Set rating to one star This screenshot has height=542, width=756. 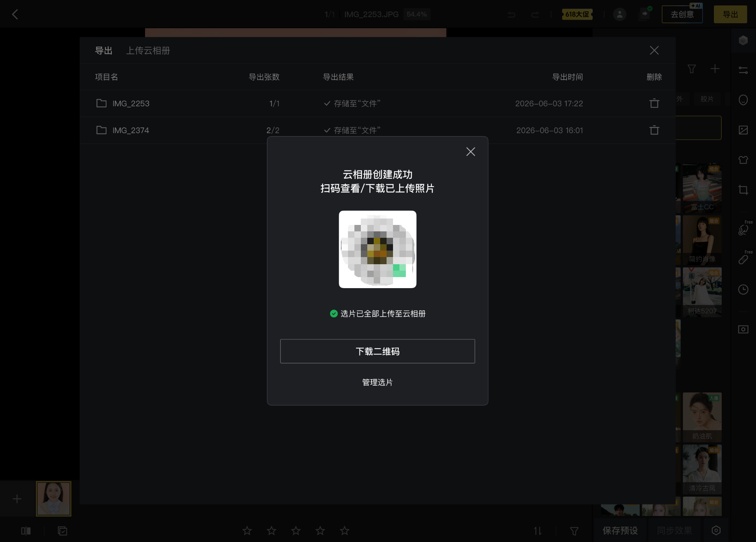click(x=247, y=531)
